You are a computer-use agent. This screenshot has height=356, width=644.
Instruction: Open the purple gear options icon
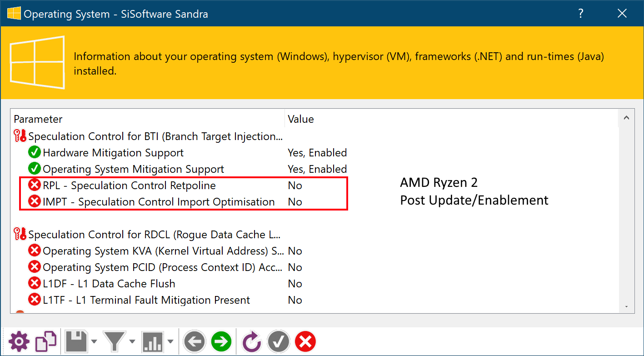(x=19, y=341)
